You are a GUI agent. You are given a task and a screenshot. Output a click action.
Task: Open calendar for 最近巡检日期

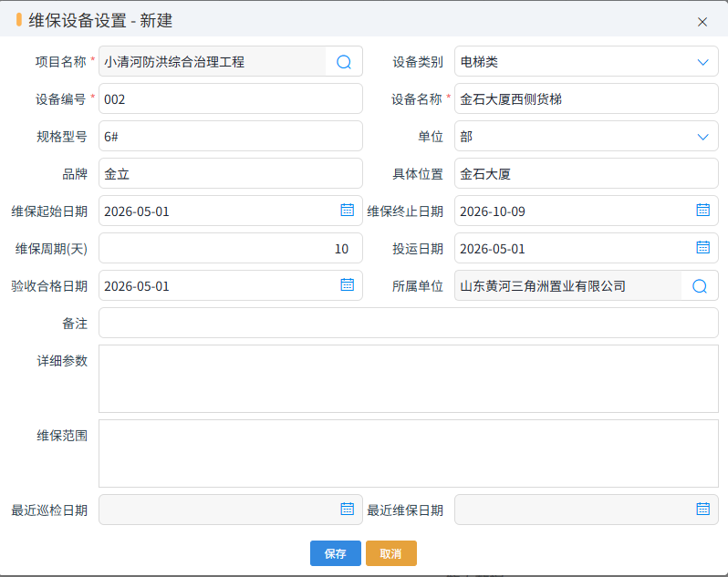348,509
